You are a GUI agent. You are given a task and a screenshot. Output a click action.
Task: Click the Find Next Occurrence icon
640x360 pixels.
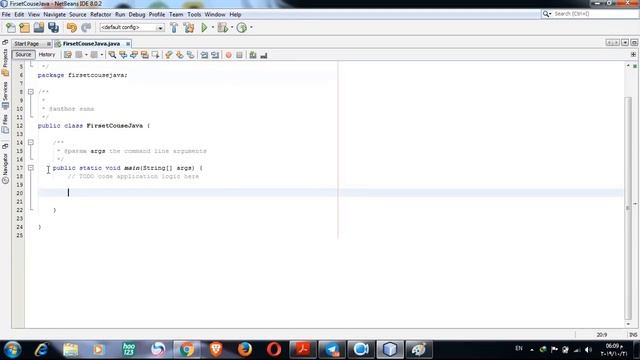point(134,55)
